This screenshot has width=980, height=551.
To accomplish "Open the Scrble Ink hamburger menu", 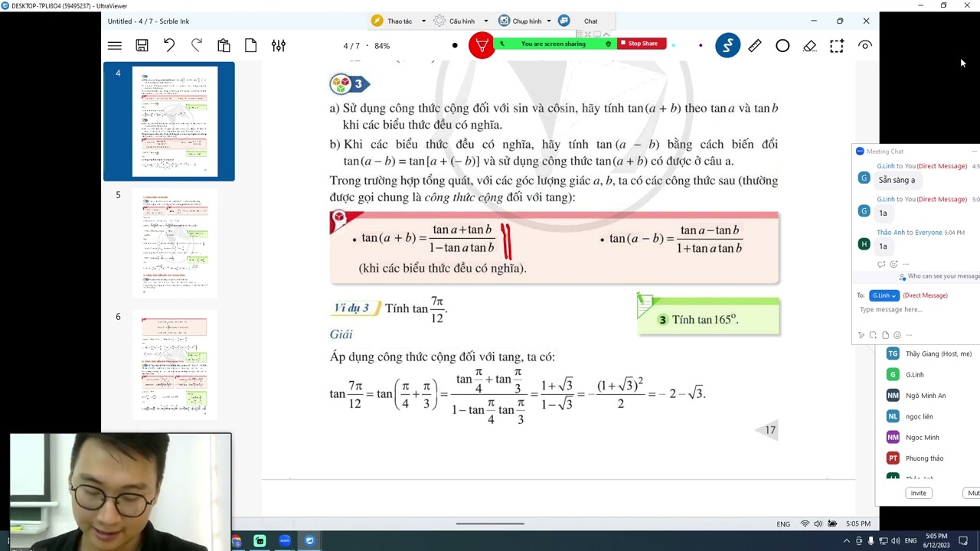I will pos(115,46).
